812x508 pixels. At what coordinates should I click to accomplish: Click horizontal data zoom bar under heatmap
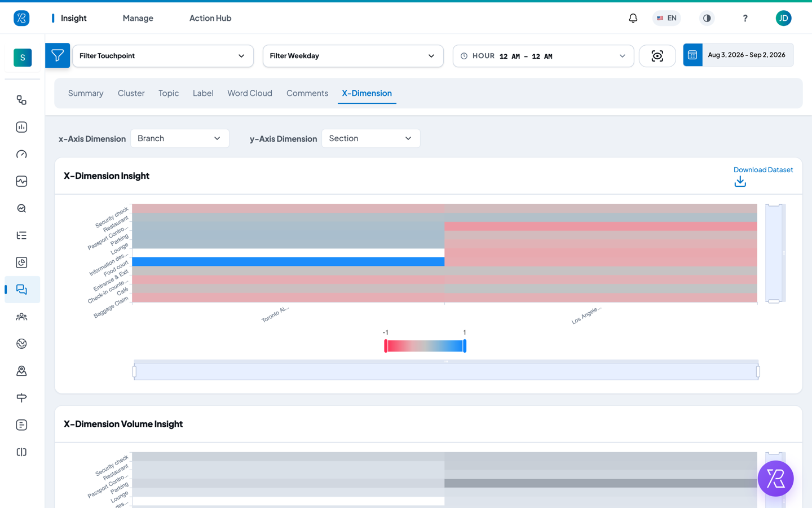[446, 370]
